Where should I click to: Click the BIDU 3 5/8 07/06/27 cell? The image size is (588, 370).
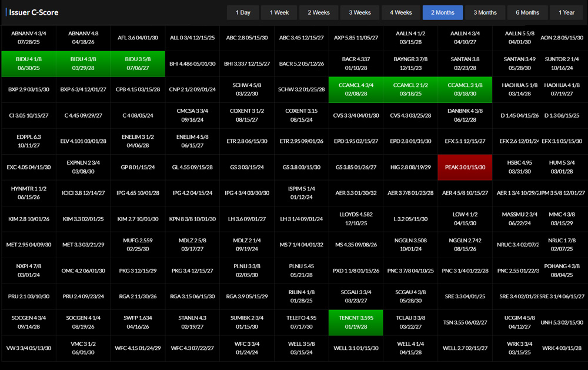pyautogui.click(x=138, y=64)
